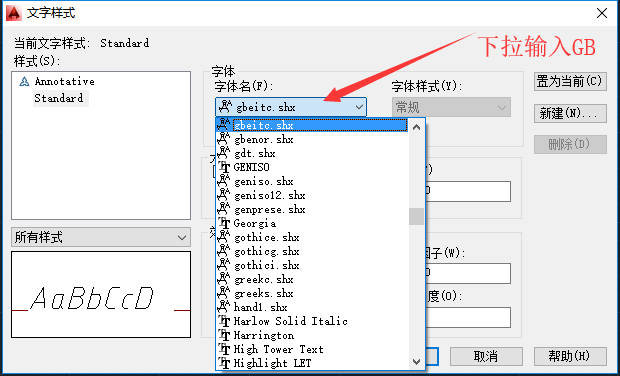
Task: Click font list scroll up arrow
Action: [416, 127]
